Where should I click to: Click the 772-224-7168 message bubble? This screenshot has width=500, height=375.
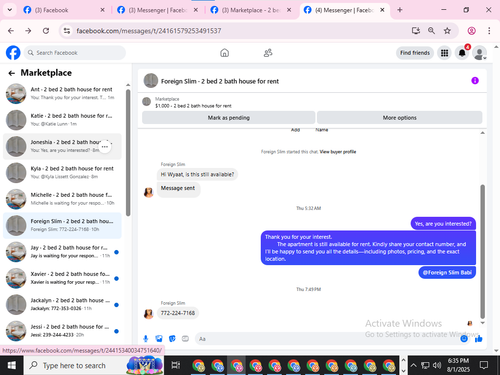(178, 313)
